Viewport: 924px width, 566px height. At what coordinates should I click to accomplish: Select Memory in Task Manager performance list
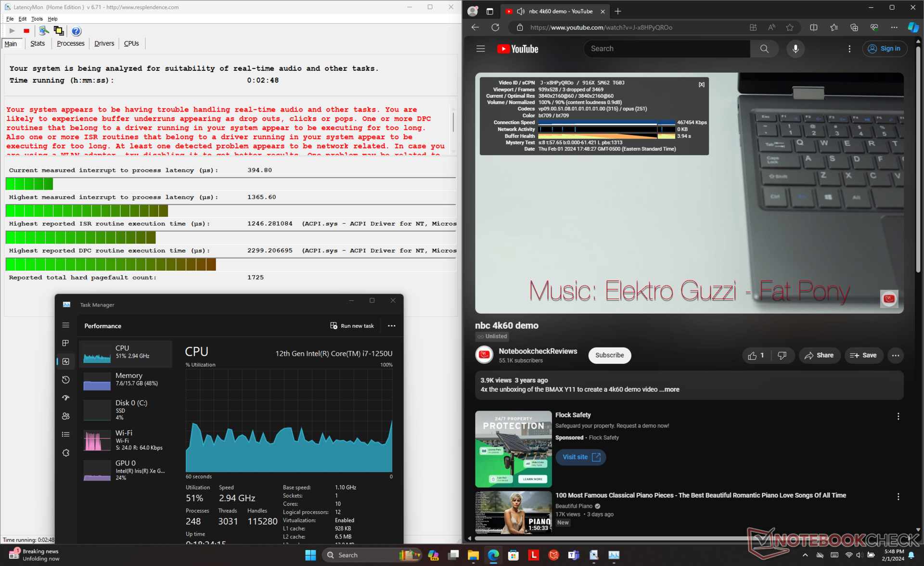point(126,380)
